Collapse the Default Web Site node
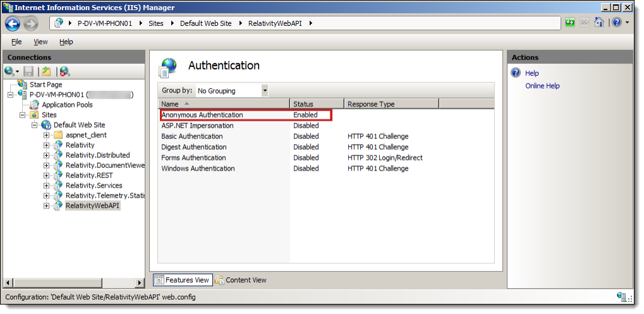This screenshot has width=644, height=314. (x=34, y=125)
